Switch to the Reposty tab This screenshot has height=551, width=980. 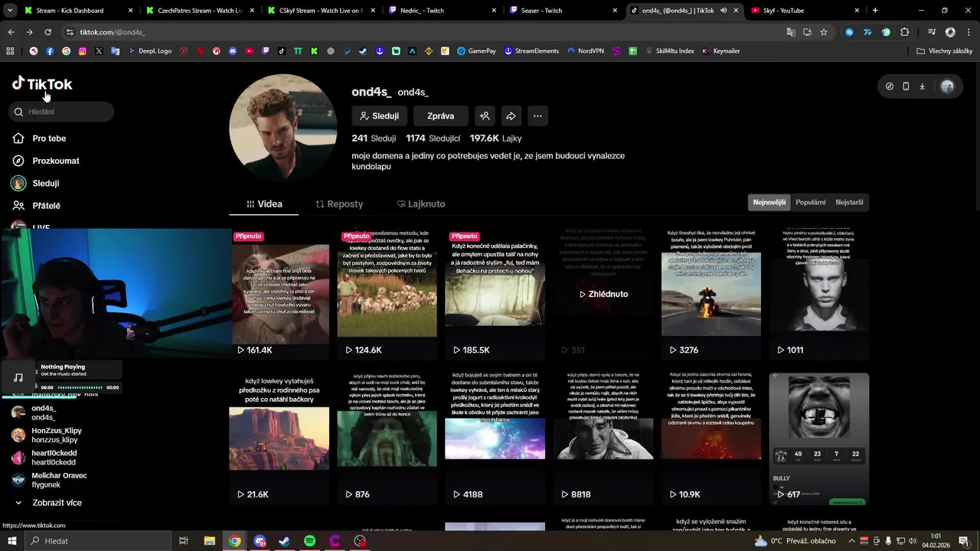click(339, 204)
